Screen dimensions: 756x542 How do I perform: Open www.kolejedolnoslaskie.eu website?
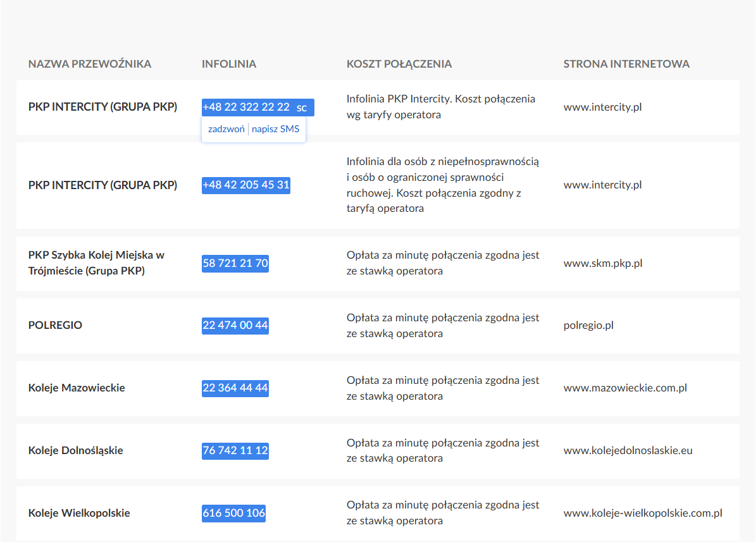628,451
